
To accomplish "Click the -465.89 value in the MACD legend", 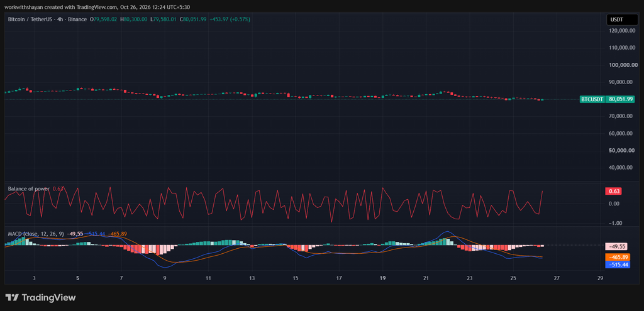I will coord(118,234).
